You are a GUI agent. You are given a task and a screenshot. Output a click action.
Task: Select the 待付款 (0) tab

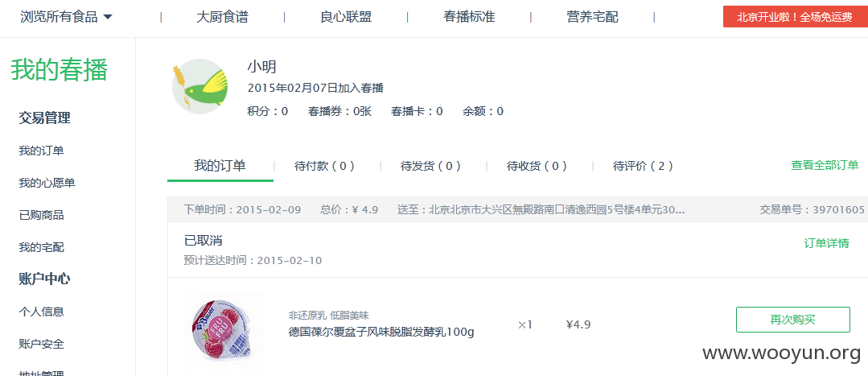pyautogui.click(x=324, y=166)
